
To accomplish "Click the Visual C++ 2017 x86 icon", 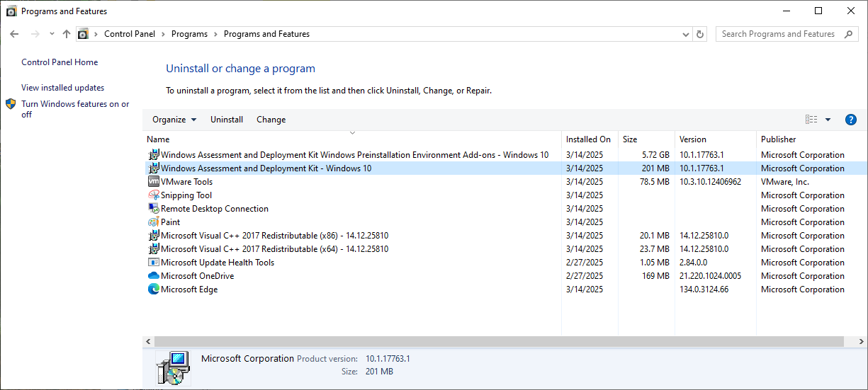I will tap(154, 236).
